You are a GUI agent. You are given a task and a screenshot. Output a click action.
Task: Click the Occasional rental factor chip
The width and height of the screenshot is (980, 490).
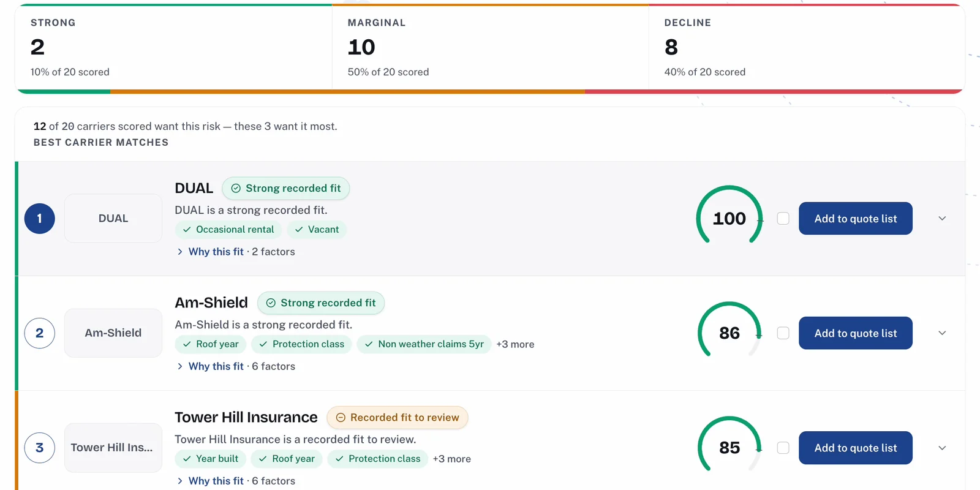(x=228, y=230)
